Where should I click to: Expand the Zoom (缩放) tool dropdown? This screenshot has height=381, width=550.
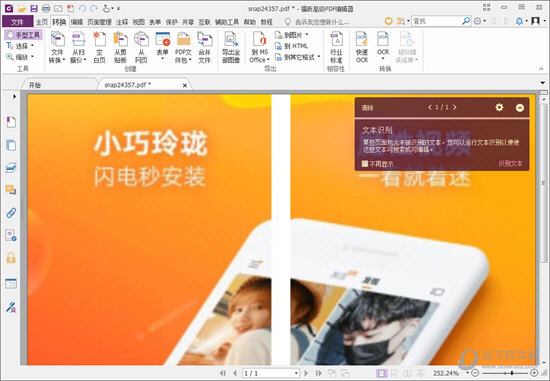(x=33, y=56)
